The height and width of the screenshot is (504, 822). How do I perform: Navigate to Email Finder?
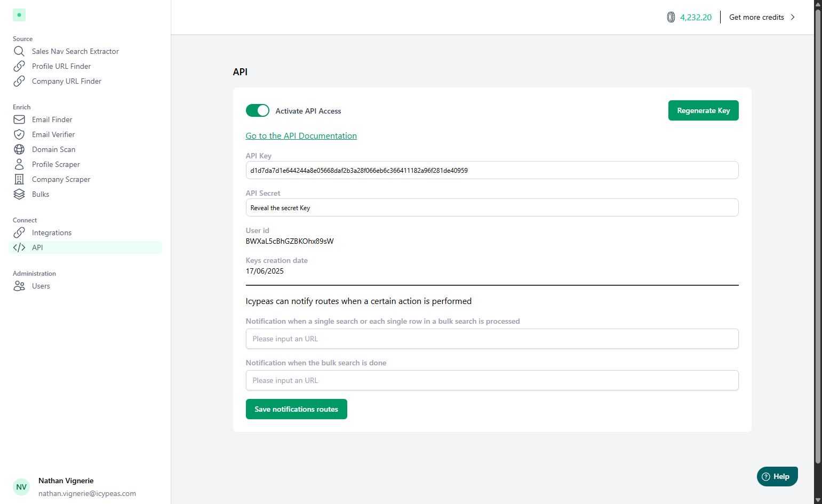[x=85, y=119]
